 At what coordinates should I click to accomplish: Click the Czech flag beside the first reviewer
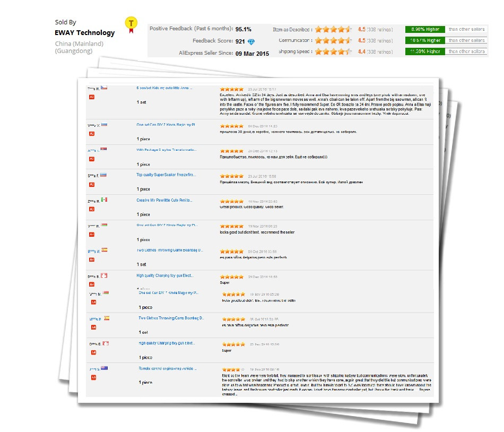(x=104, y=88)
